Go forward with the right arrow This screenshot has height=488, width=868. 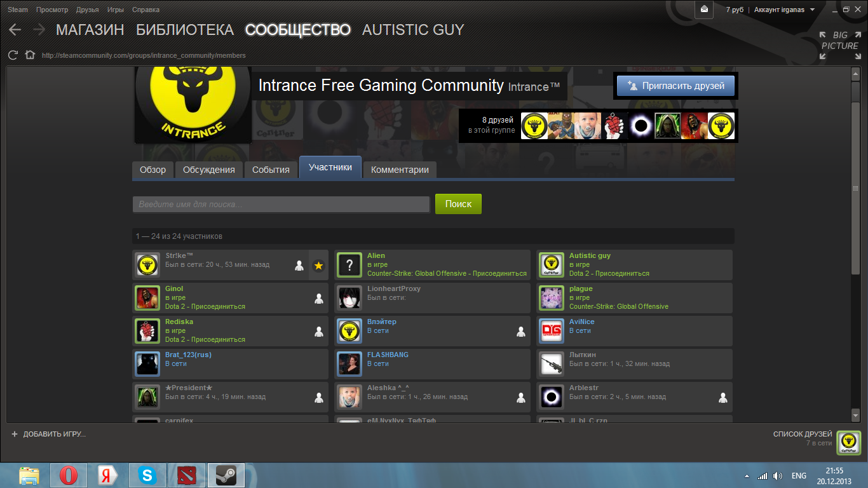pos(39,30)
